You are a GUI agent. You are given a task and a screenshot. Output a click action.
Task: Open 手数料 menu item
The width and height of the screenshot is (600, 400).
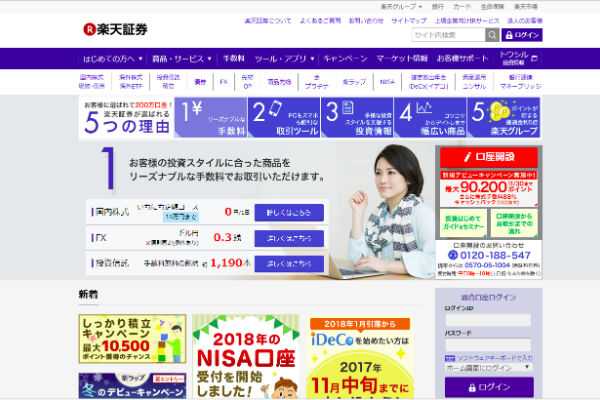click(233, 59)
